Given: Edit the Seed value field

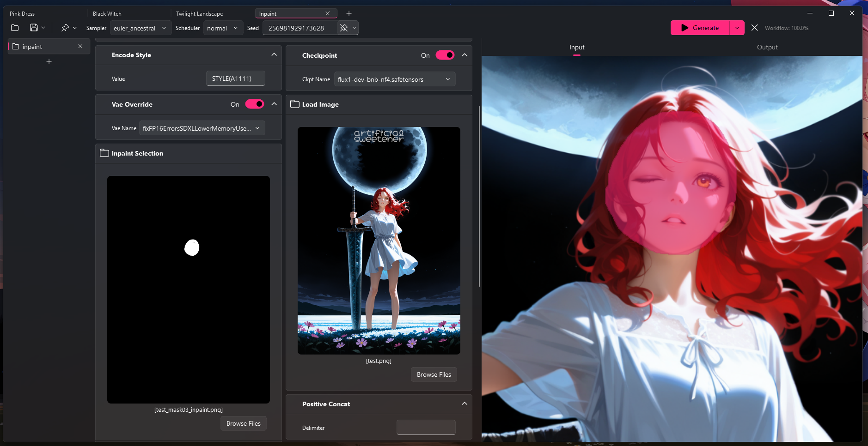Looking at the screenshot, I should (x=300, y=28).
